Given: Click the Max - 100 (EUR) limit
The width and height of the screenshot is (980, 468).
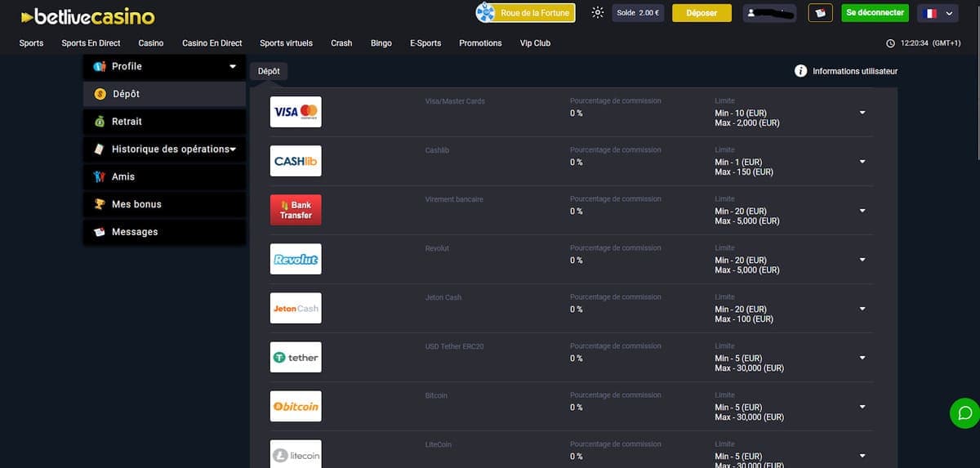Looking at the screenshot, I should [x=744, y=319].
